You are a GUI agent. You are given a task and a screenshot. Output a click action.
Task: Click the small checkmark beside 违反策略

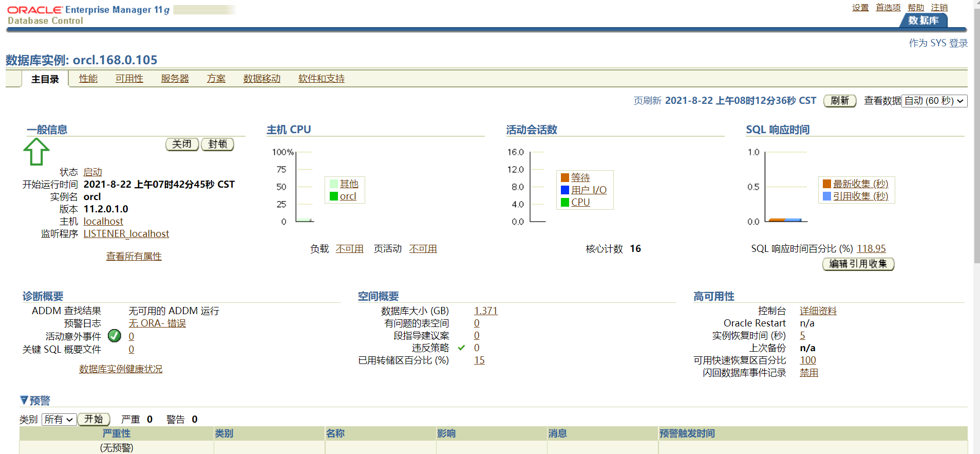point(461,348)
